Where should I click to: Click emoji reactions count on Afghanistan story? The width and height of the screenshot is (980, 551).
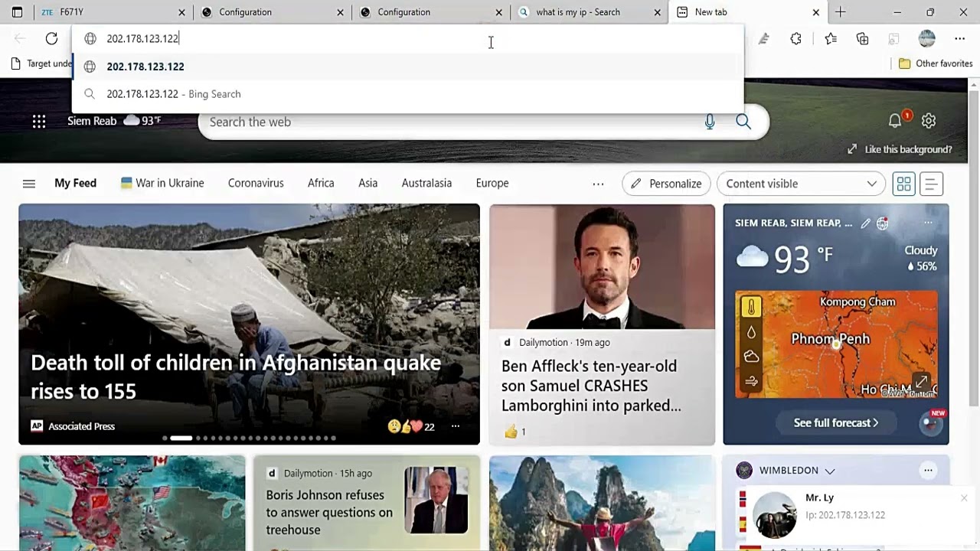(411, 427)
